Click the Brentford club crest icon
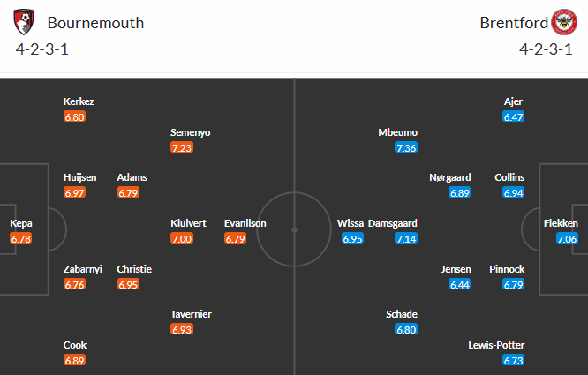Image resolution: width=588 pixels, height=375 pixels. (x=563, y=21)
